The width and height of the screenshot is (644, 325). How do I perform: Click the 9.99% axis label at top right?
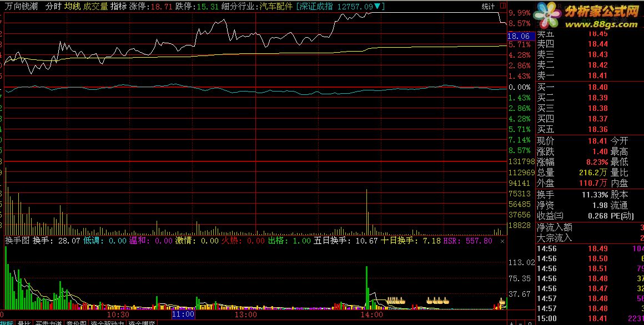[520, 13]
